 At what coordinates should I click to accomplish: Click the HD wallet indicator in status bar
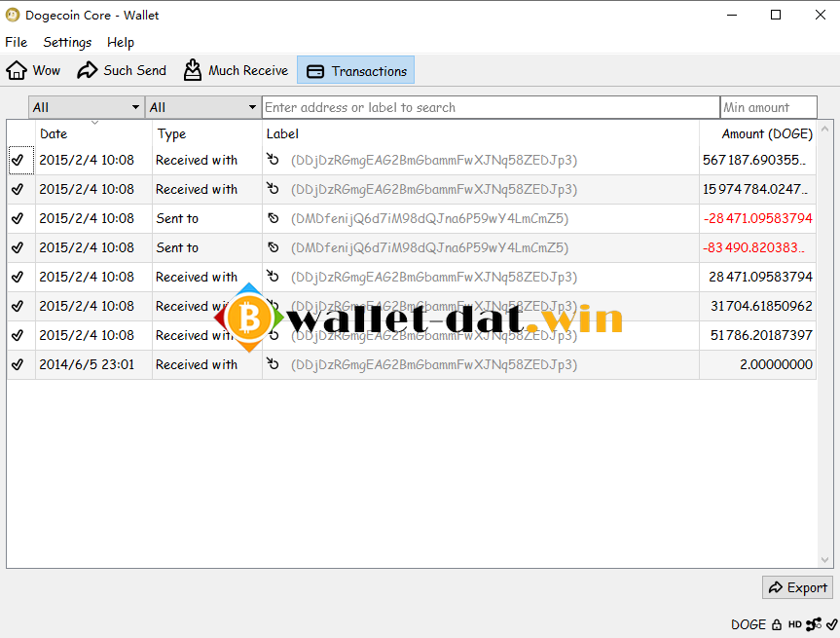795,624
